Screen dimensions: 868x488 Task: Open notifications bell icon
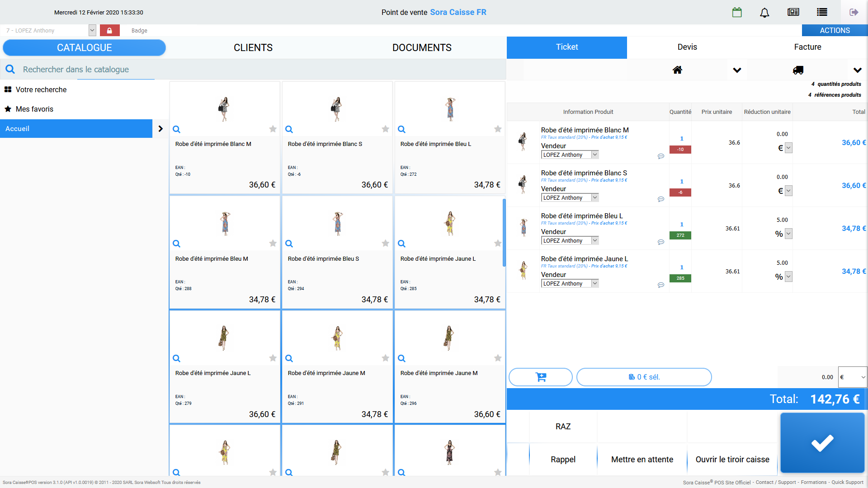coord(764,12)
